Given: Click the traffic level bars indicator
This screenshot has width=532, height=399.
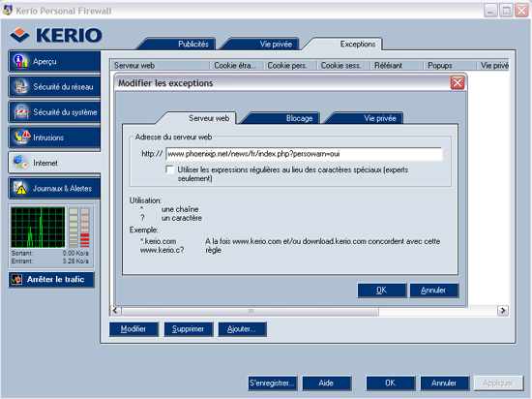Looking at the screenshot, I should [x=79, y=228].
